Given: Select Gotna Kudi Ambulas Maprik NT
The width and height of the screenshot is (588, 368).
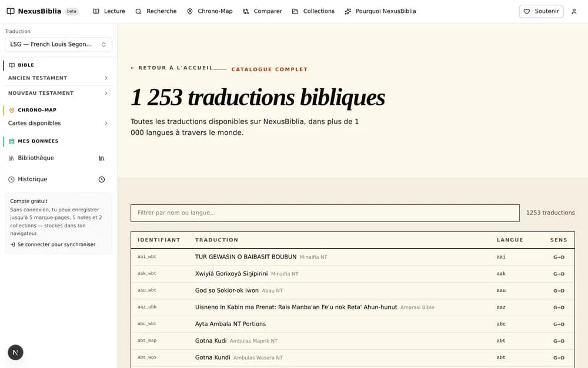Looking at the screenshot, I should point(236,340).
